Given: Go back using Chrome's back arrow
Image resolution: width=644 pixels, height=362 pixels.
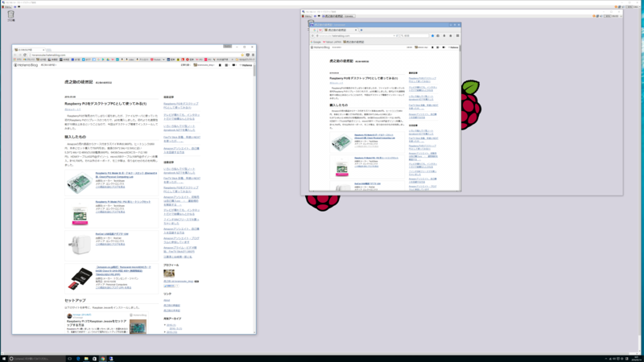Looking at the screenshot, I should 15,55.
